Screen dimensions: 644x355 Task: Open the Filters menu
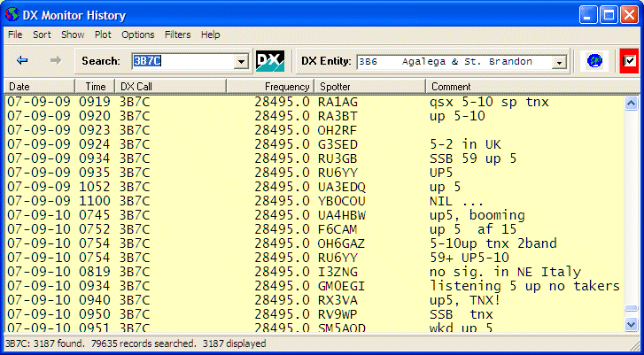[178, 35]
